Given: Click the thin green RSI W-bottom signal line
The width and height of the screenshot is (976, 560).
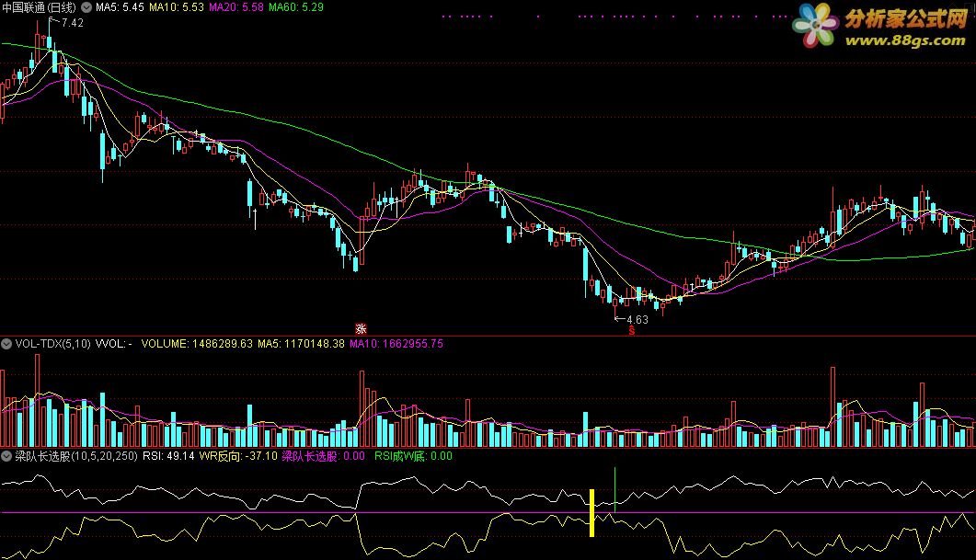Looking at the screenshot, I should pyautogui.click(x=615, y=490).
